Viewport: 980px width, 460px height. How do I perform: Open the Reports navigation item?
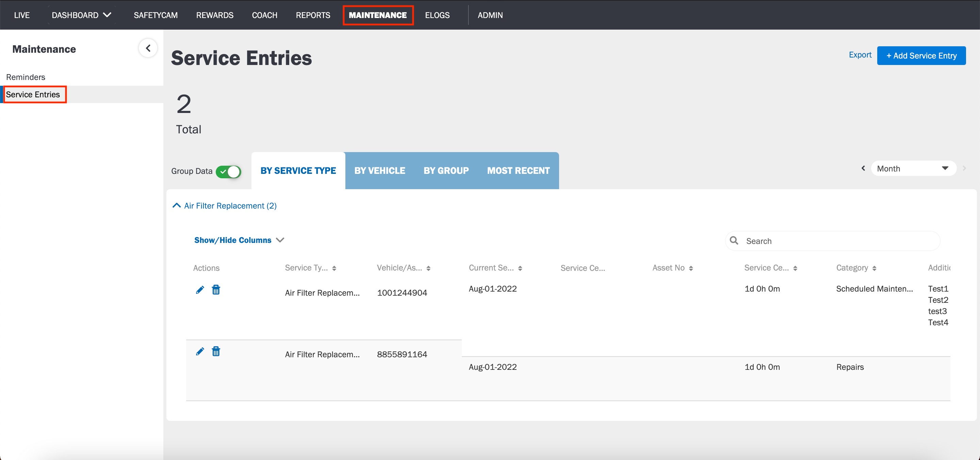pyautogui.click(x=313, y=15)
